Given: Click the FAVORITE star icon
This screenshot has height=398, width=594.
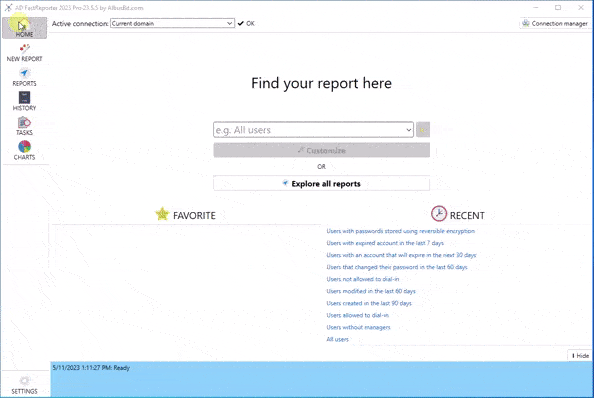Looking at the screenshot, I should (x=162, y=214).
